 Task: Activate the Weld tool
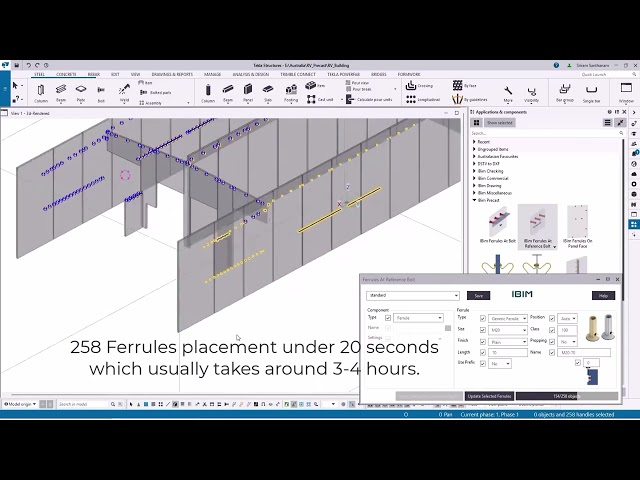pos(124,93)
